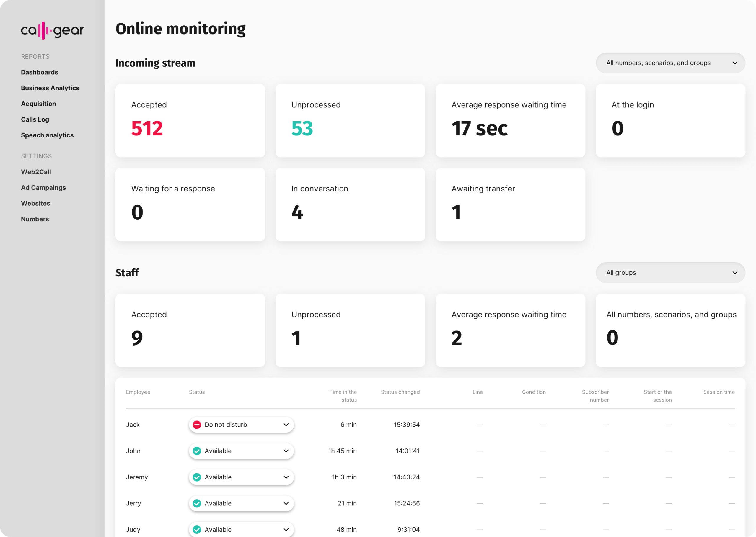Open John's Available status dropdown
This screenshot has width=756, height=537.
(241, 451)
